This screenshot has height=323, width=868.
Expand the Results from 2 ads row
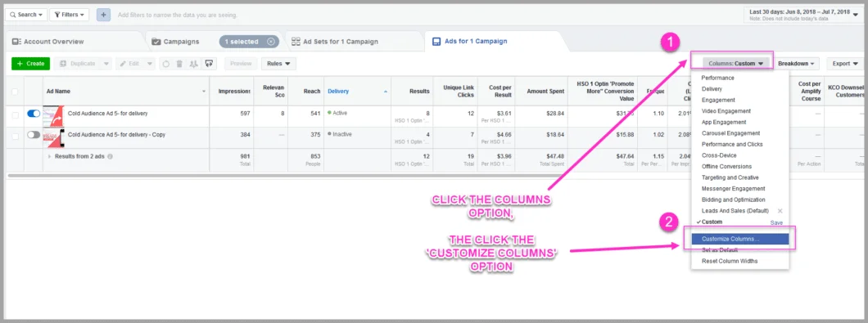[50, 156]
